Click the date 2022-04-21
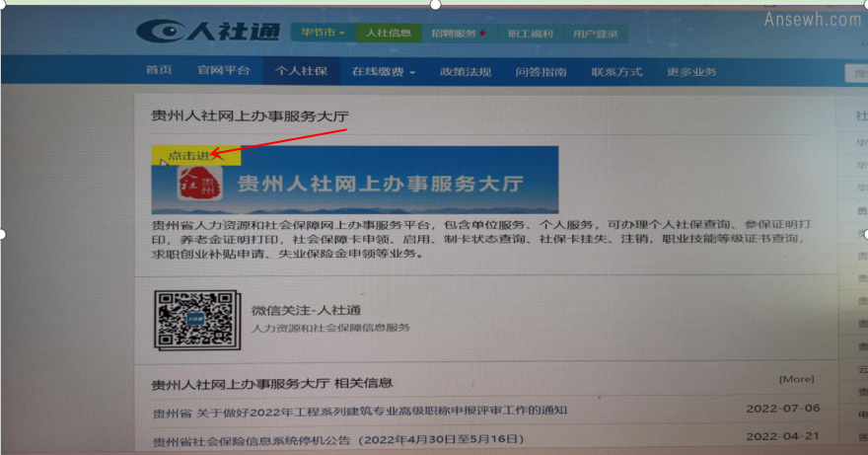This screenshot has height=455, width=868. pos(783,436)
